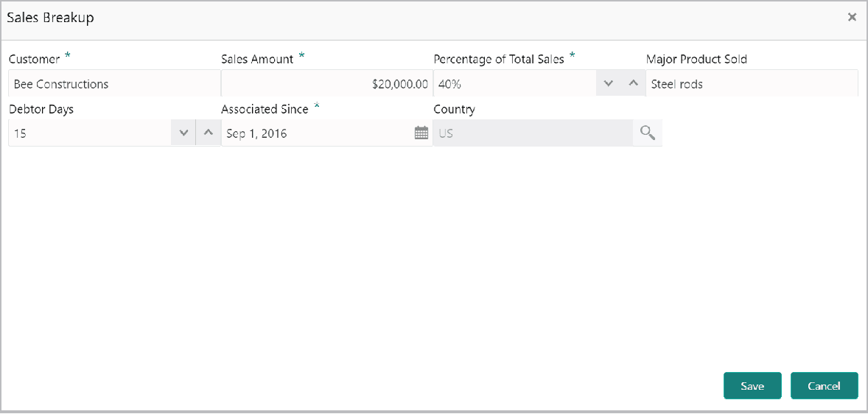Cancel the sales breakup dialog
Screen dimensions: 868x414
(825, 386)
